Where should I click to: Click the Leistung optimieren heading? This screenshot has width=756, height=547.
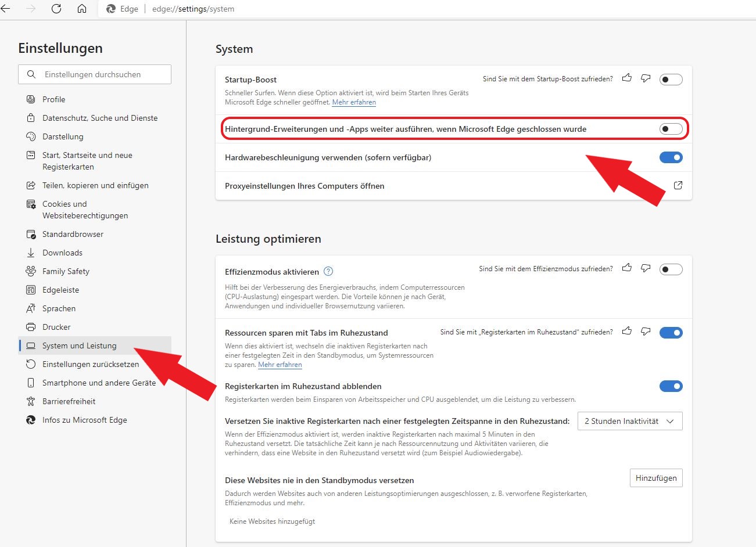[268, 239]
